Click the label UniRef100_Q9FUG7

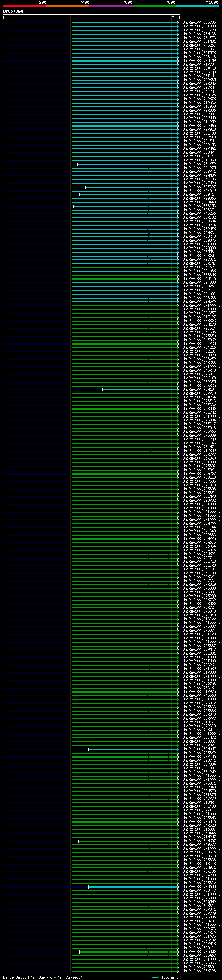click(x=199, y=49)
